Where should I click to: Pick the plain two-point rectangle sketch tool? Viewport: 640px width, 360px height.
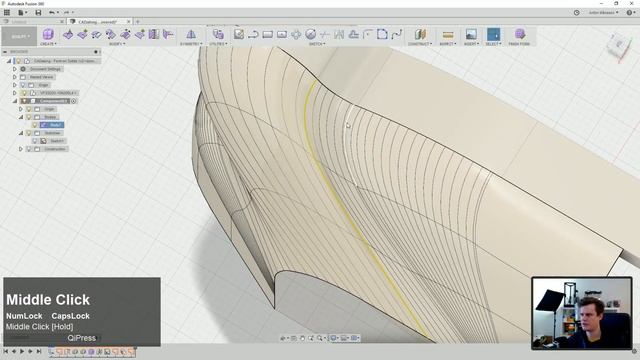click(x=267, y=34)
